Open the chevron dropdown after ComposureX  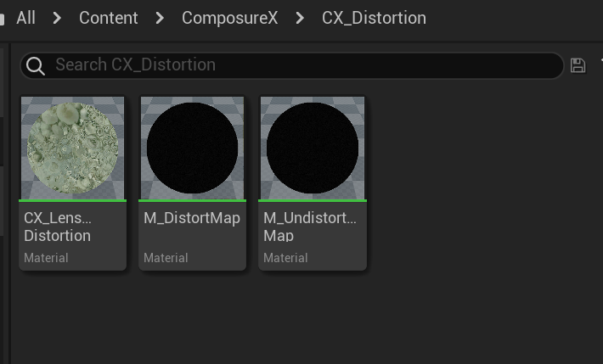[x=300, y=18]
